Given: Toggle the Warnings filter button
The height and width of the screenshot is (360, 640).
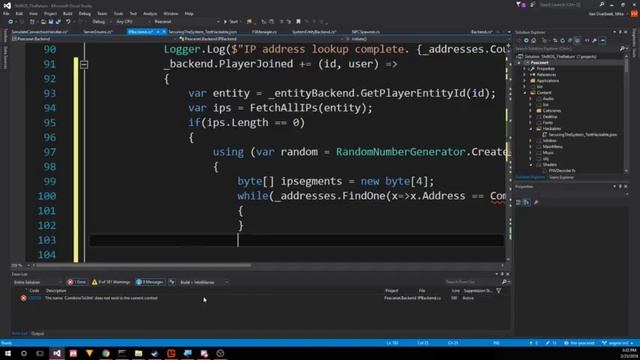Looking at the screenshot, I should [111, 282].
